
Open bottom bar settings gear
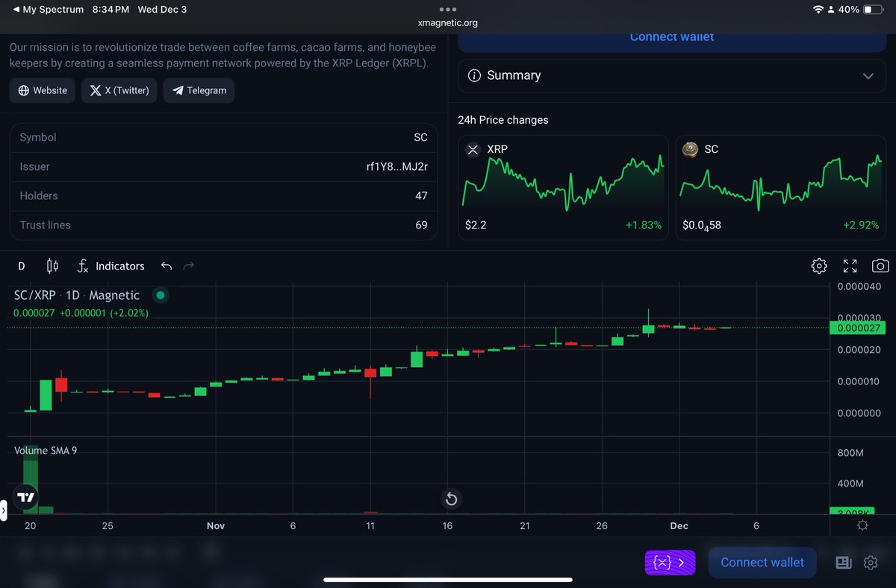point(871,563)
